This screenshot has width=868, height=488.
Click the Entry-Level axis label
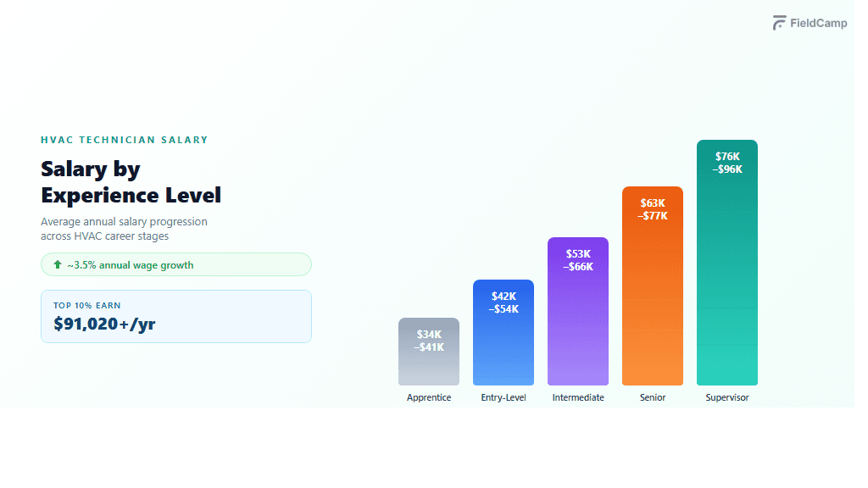click(504, 398)
